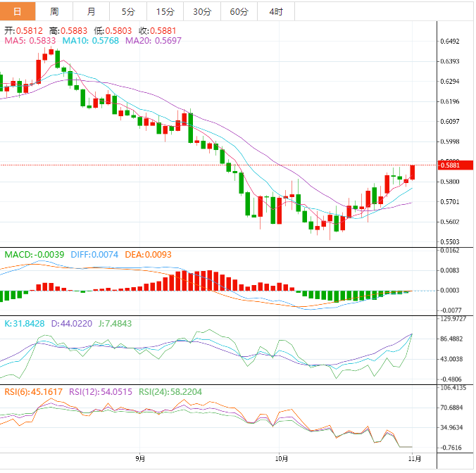Click the 11月 date axis marker
476x473 pixels.
pyautogui.click(x=414, y=458)
